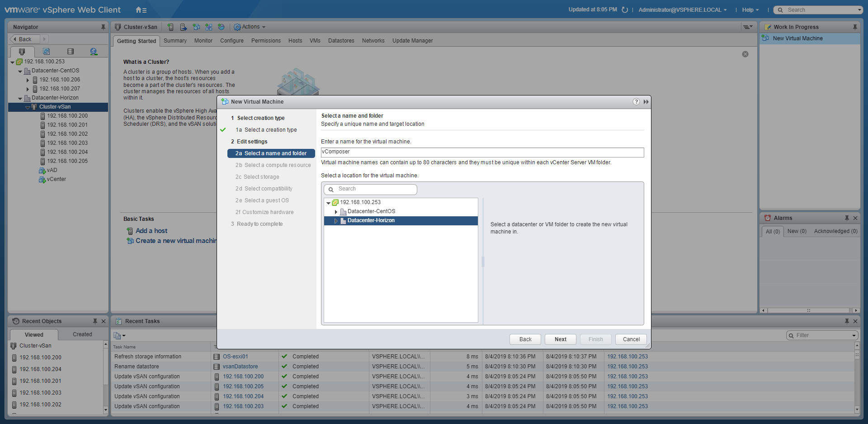The width and height of the screenshot is (868, 424).
Task: Switch to the Configure tab
Action: coord(231,41)
